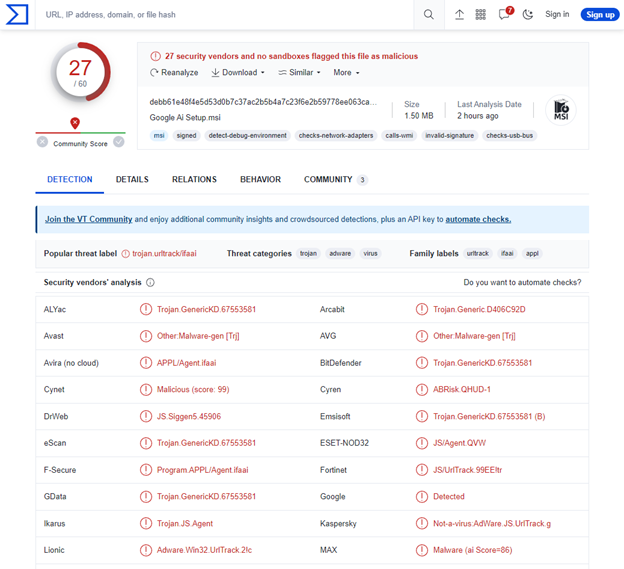Image resolution: width=624 pixels, height=569 pixels.
Task: Open the apps grid icon
Action: pyautogui.click(x=481, y=15)
